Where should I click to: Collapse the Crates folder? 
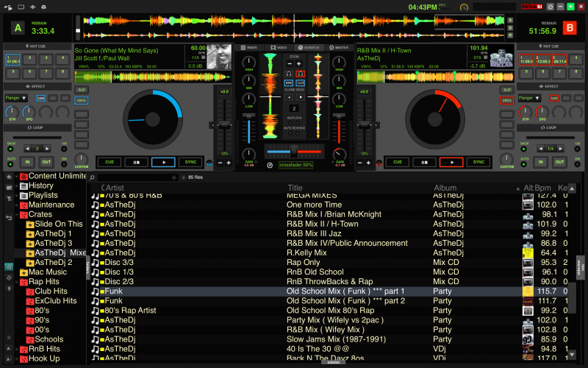point(16,215)
